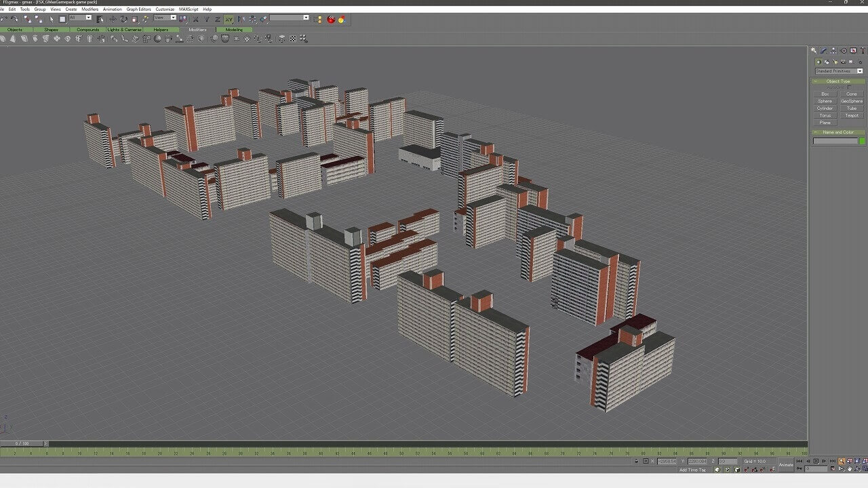
Task: Open the Hierarchy command panel tab
Action: (833, 50)
